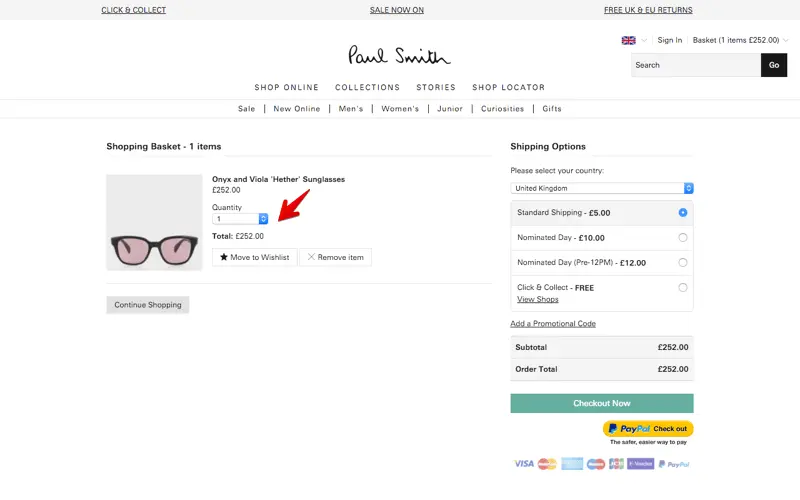Click the Maestro payment icon
Image resolution: width=800 pixels, height=500 pixels.
pyautogui.click(x=595, y=464)
